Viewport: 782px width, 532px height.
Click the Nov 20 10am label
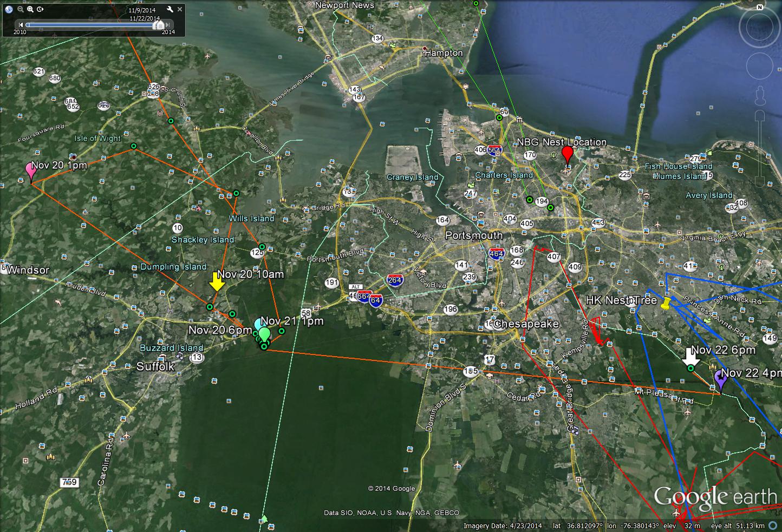251,274
